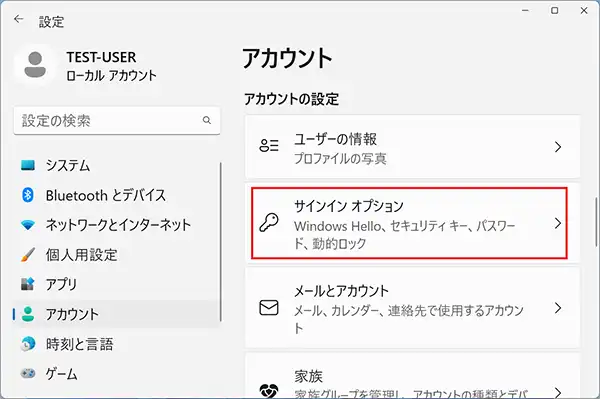
Task: Click the アカウント person icon in the sidebar
Action: (28, 314)
